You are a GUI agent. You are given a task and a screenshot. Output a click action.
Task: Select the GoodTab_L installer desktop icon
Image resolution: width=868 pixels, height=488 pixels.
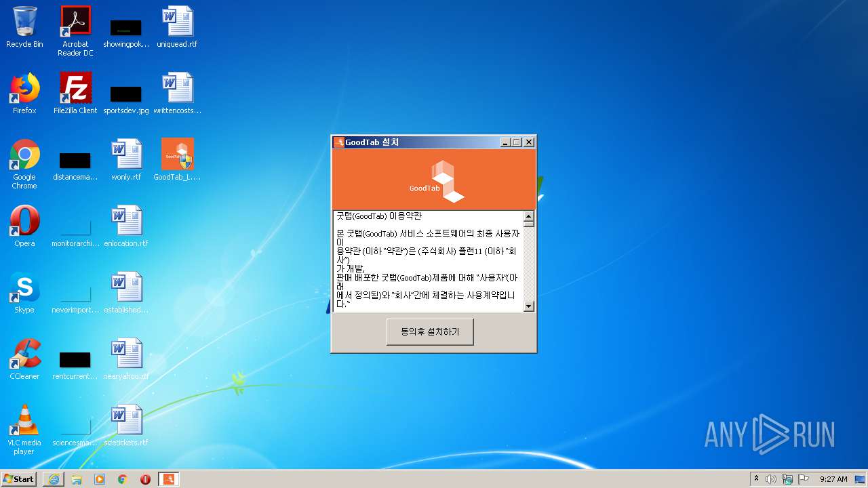point(177,160)
